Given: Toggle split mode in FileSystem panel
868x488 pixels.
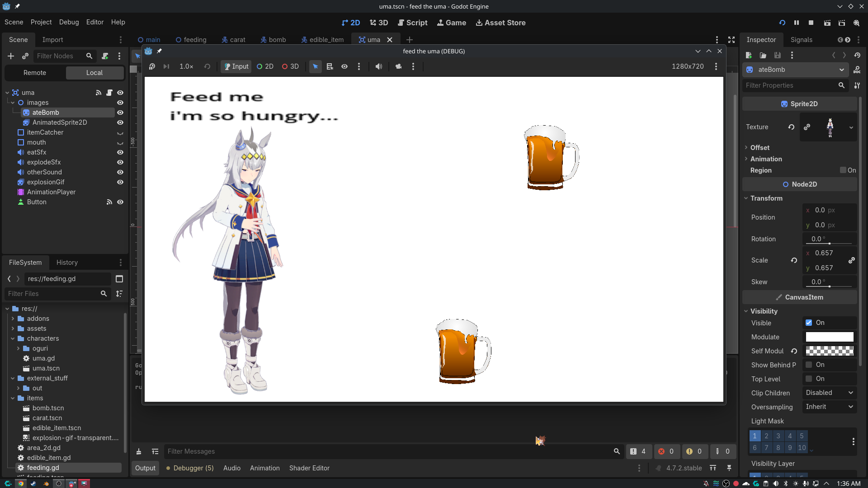Looking at the screenshot, I should click(x=119, y=279).
